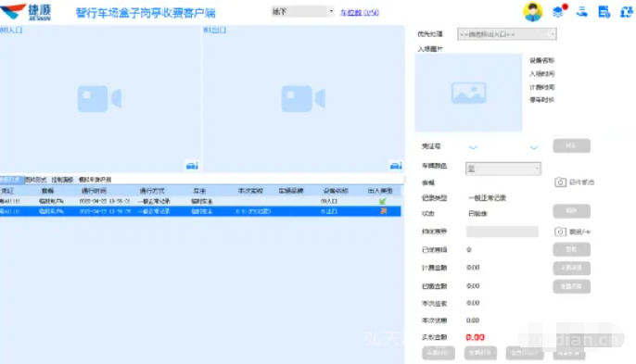Screen dimensions: 636x364
Task: Click the 设备名称 column header
Action: [336, 191]
